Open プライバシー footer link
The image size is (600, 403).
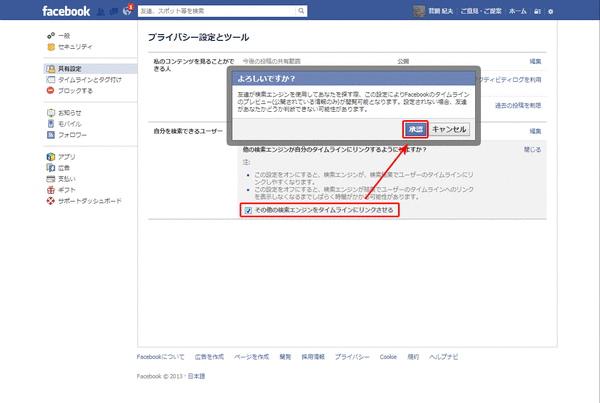[352, 357]
